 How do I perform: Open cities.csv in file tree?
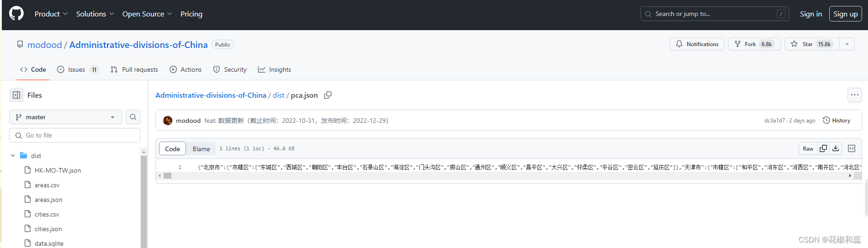46,214
